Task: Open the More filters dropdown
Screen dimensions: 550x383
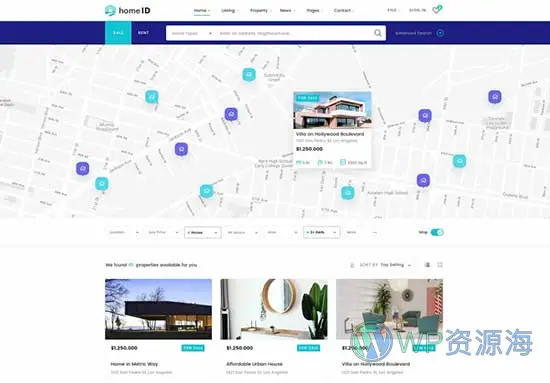Action: tap(361, 233)
